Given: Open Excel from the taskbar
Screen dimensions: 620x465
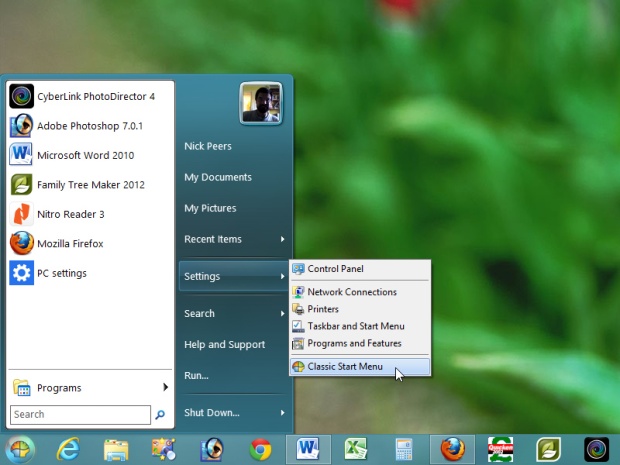Looking at the screenshot, I should point(356,450).
